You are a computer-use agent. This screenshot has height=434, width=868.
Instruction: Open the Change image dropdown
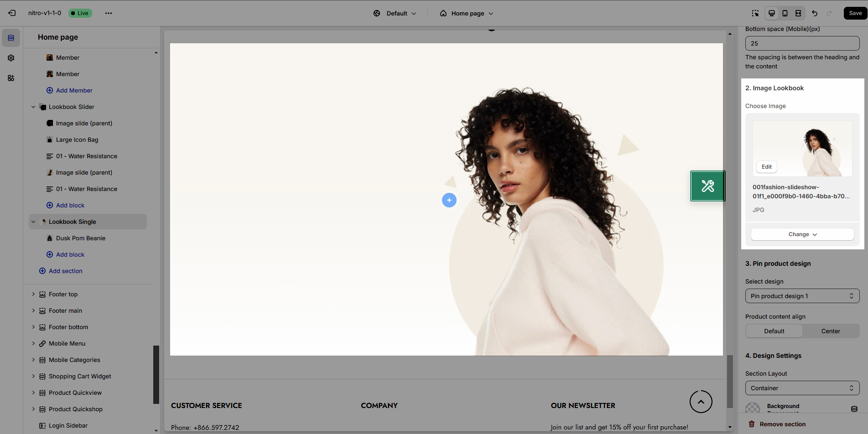pyautogui.click(x=802, y=234)
